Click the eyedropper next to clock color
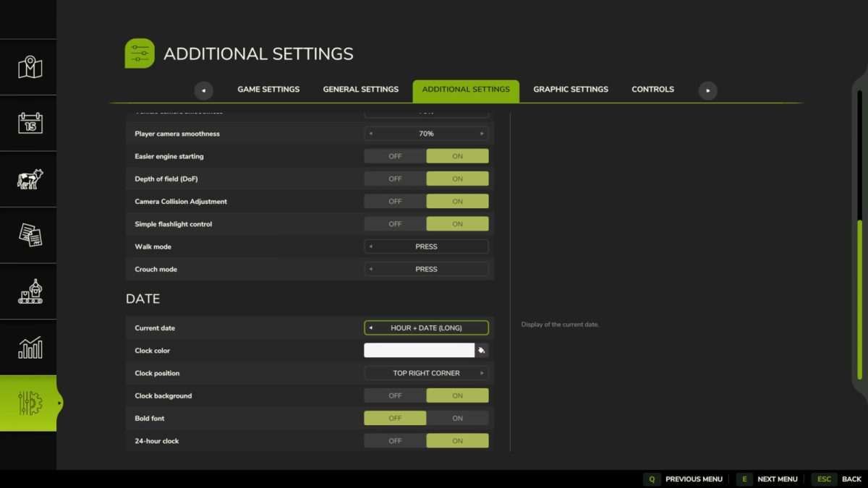Viewport: 868px width, 488px height. (x=482, y=350)
